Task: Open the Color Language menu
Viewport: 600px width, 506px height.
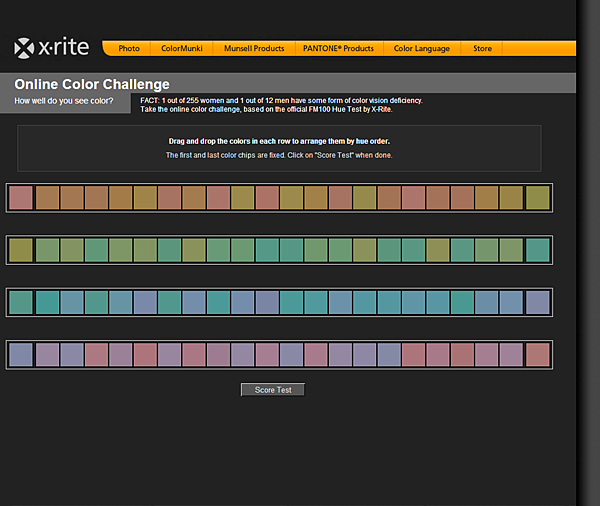Action: (x=422, y=49)
